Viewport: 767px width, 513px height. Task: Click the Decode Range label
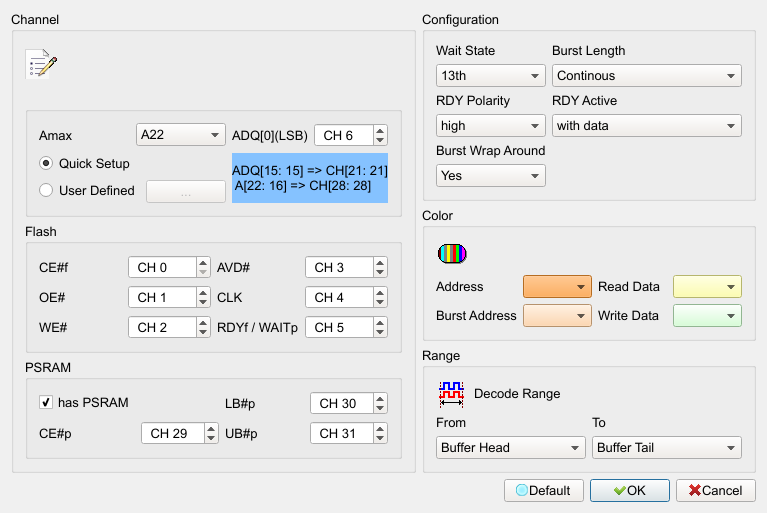(x=517, y=394)
